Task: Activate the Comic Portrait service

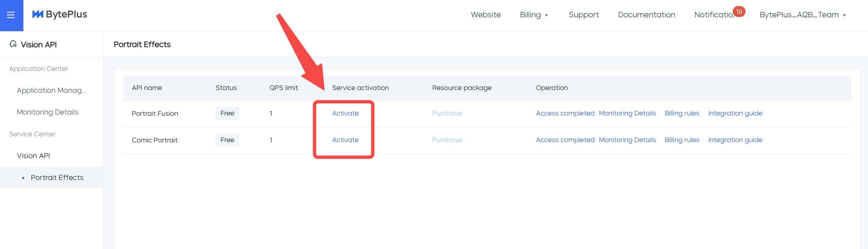Action: pyautogui.click(x=345, y=140)
